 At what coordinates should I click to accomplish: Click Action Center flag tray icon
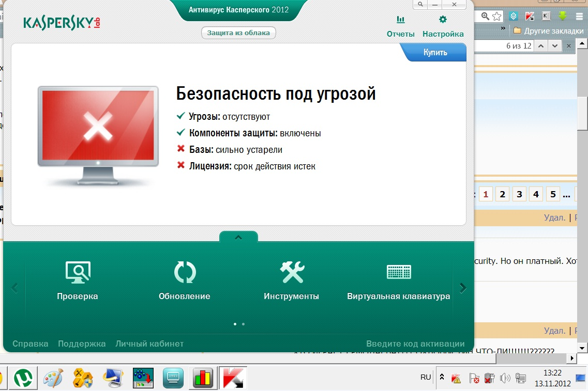click(x=474, y=378)
